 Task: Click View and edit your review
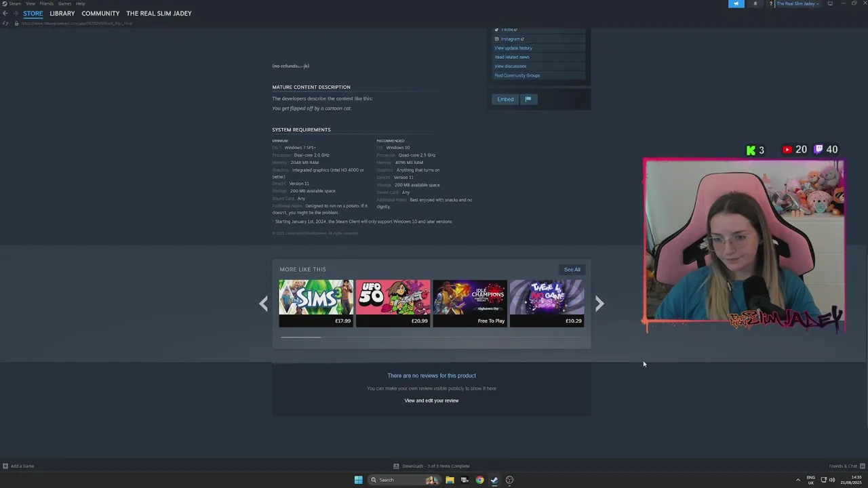[x=431, y=401]
